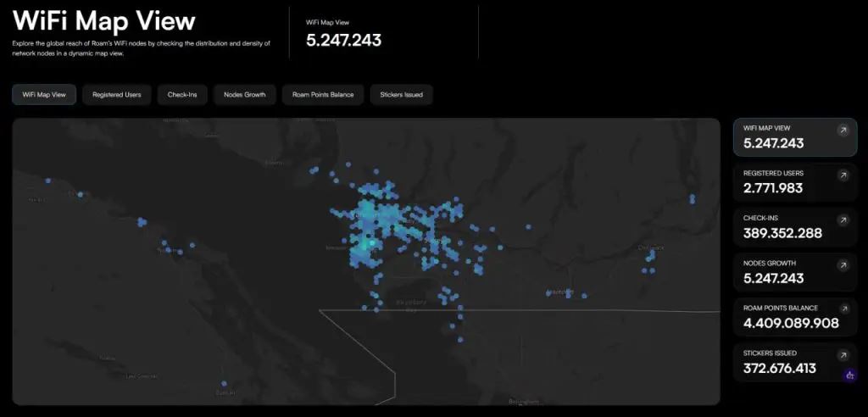Click the purple chatbot icon in the corner
The height and width of the screenshot is (417, 868).
point(849,375)
